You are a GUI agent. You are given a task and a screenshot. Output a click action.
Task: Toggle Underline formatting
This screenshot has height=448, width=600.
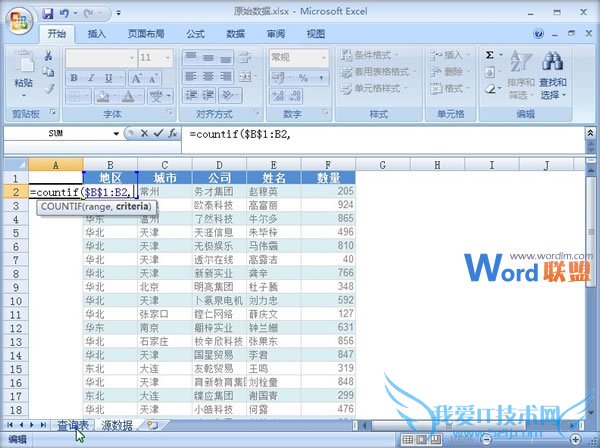coord(109,78)
